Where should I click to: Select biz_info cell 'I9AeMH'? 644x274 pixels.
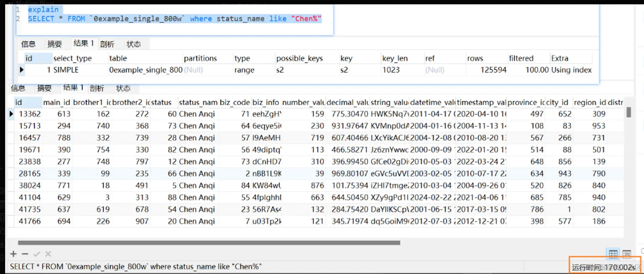coord(267,138)
